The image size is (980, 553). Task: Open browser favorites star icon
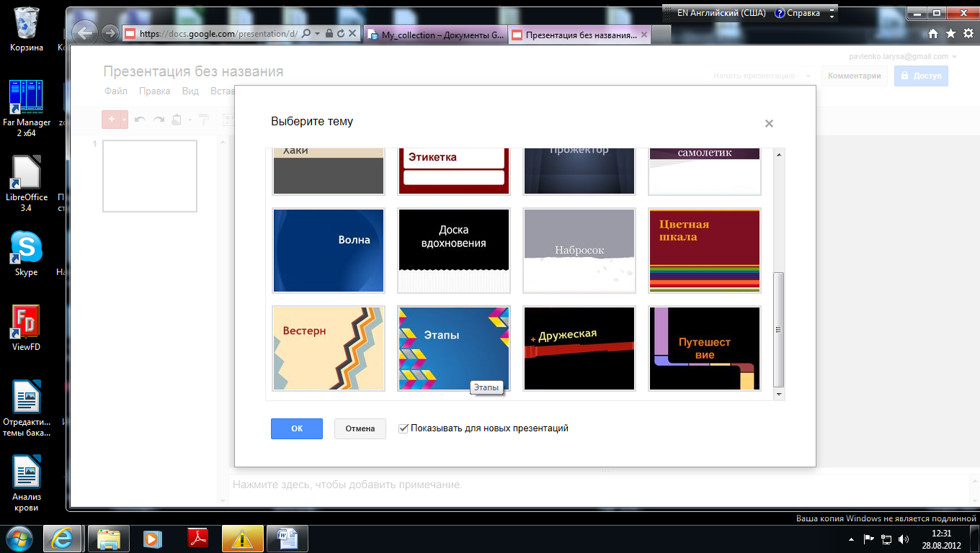950,33
